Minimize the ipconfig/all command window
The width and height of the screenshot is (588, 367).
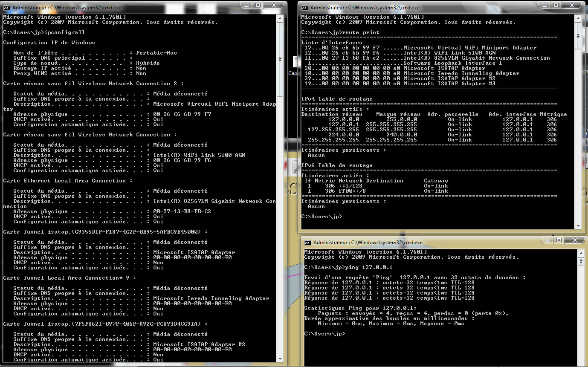(247, 5)
